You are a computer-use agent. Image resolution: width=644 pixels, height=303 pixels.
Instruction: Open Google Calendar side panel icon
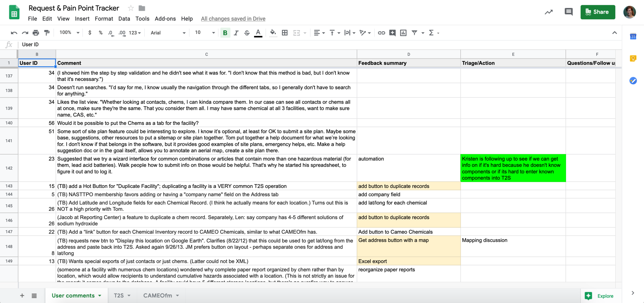pos(633,37)
